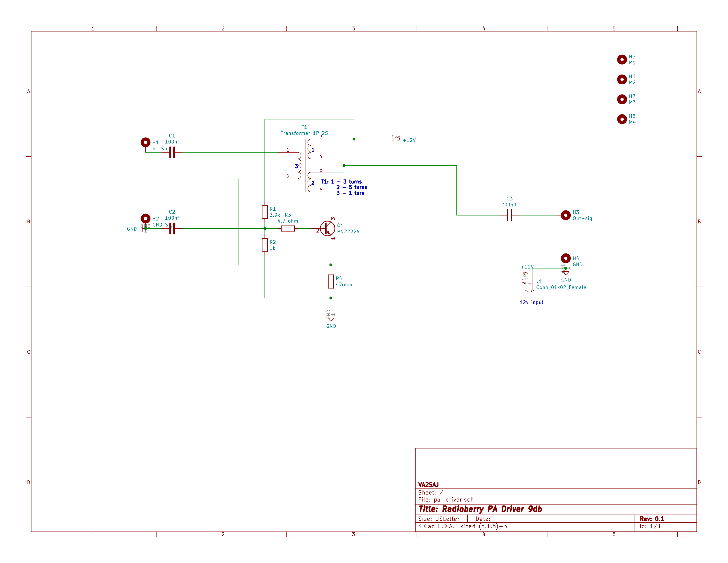Select the H6 M2 mounting hole symbol
Viewport: 728px width, 563px height.
(x=622, y=79)
